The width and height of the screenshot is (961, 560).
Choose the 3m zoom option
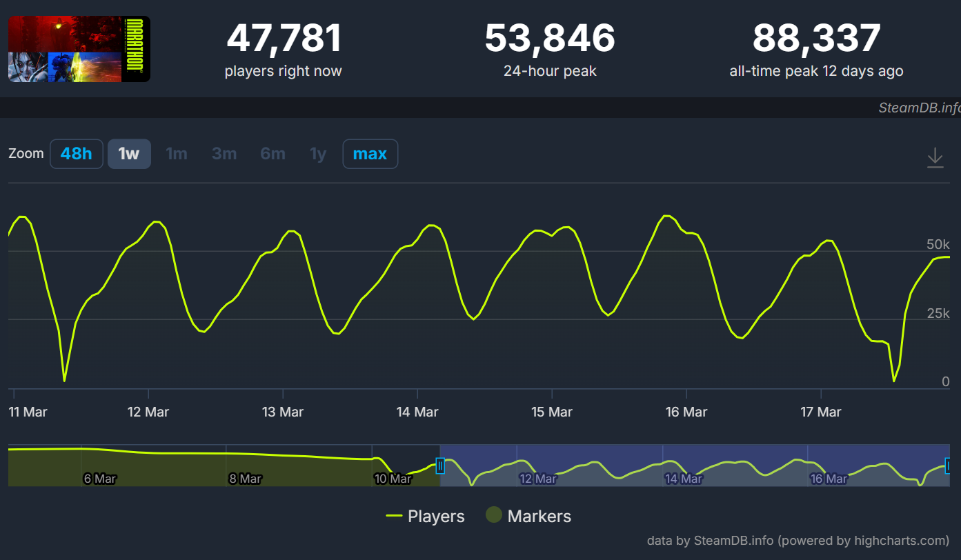[x=224, y=154]
